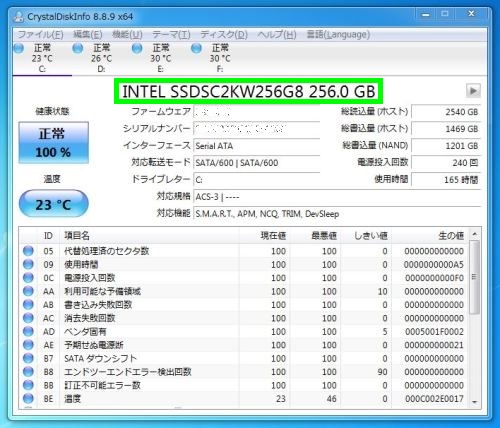Click status orb of attribute AC row
Screen dimensions: 500x428
(28, 318)
